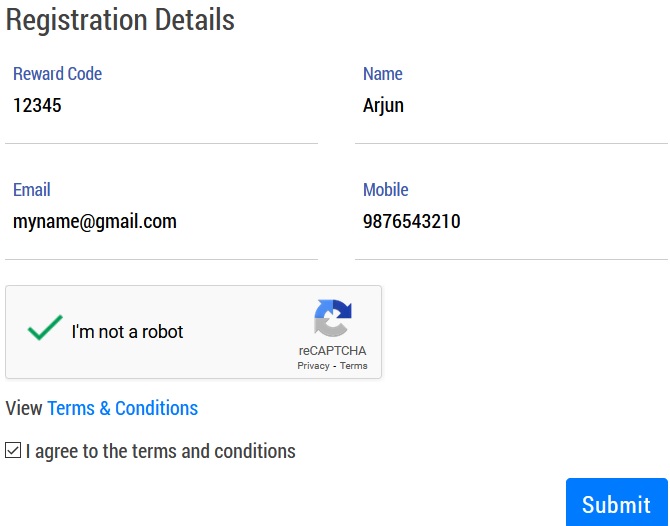The width and height of the screenshot is (670, 526).
Task: Focus the Name field containing Arjun
Action: (x=510, y=106)
